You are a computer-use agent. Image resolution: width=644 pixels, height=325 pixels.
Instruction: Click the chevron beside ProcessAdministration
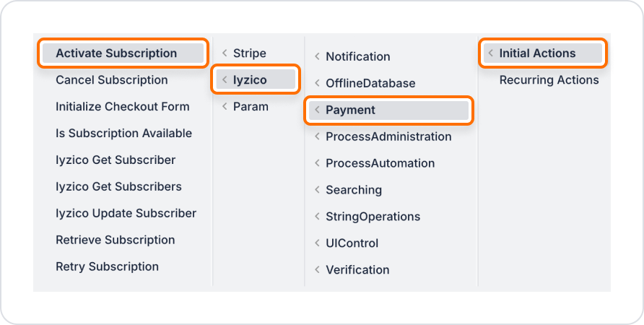[x=317, y=136]
